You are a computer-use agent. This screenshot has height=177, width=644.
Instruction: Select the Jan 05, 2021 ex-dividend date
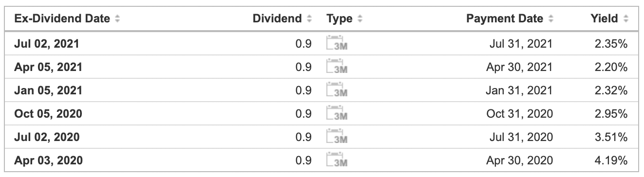[48, 90]
